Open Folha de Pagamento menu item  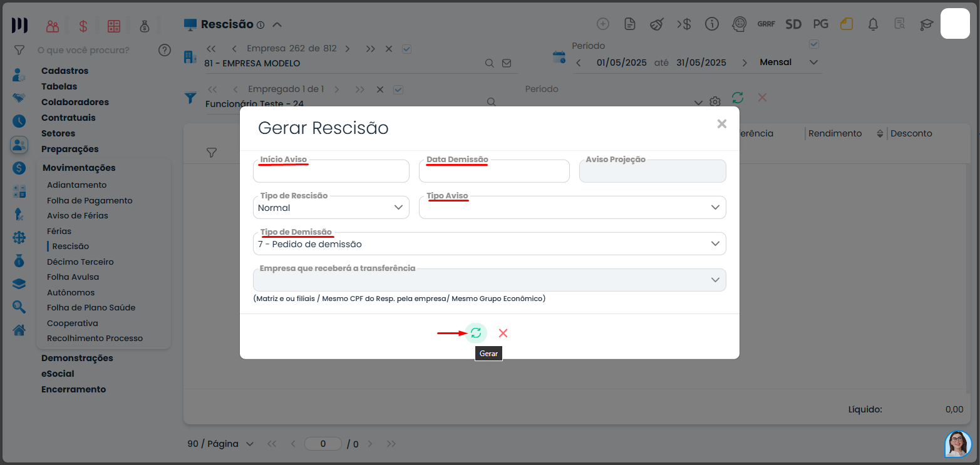90,200
